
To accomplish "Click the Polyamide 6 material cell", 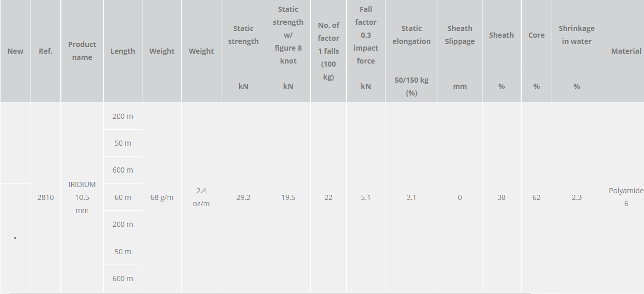I will pos(626,197).
